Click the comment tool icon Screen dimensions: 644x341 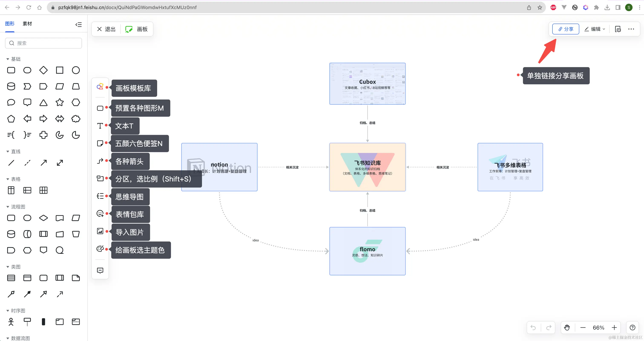click(x=100, y=270)
